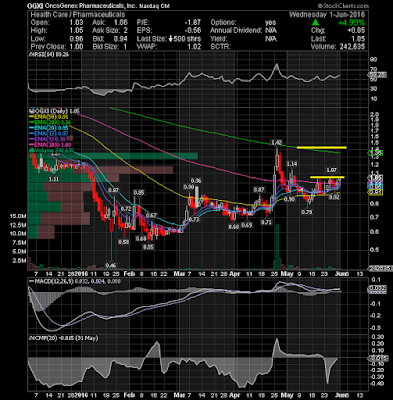Click the date Wednesday 1-Jun-2016
This screenshot has width=393, height=400.
tap(327, 14)
